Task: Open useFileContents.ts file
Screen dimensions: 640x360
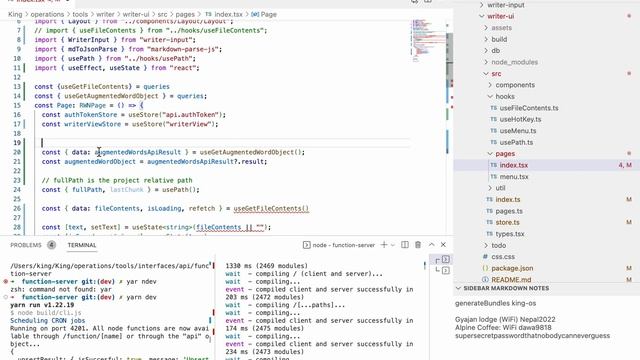Action: (x=529, y=108)
